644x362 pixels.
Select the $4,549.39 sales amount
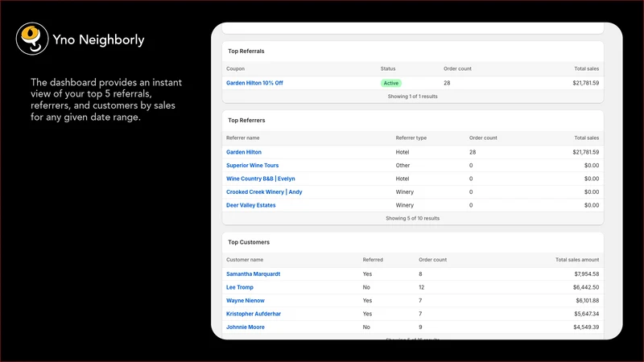point(586,327)
